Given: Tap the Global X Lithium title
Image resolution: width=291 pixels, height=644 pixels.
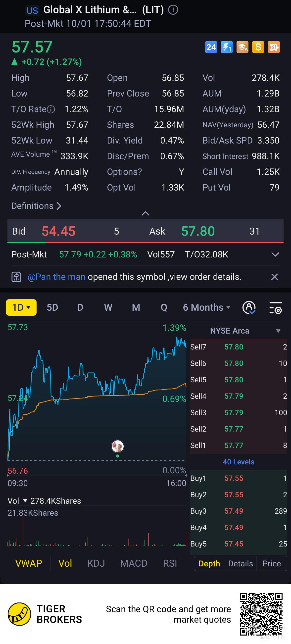Looking at the screenshot, I should pos(90,10).
